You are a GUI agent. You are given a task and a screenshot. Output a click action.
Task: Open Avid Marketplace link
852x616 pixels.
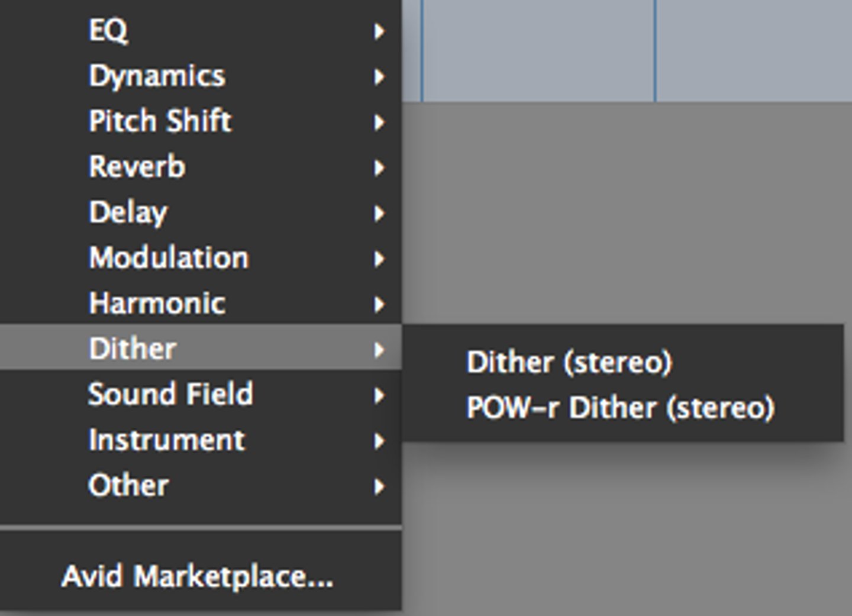197,576
